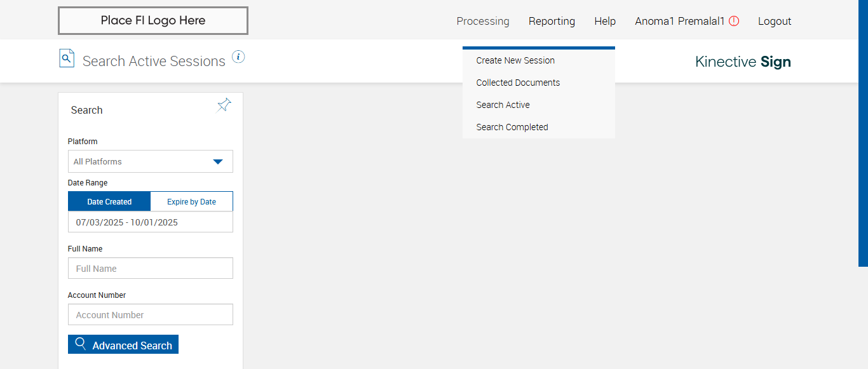Choose Collected Documents menu entry
The height and width of the screenshot is (369, 868).
point(518,83)
